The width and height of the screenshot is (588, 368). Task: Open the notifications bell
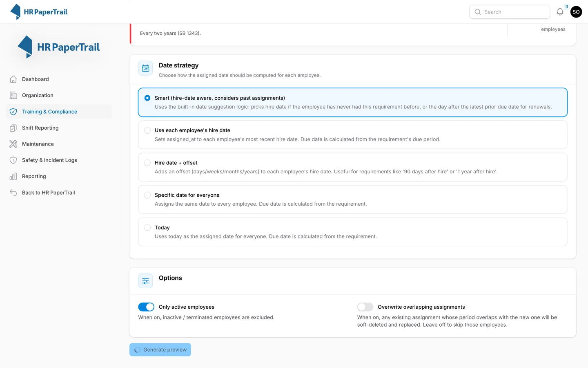[x=560, y=12]
